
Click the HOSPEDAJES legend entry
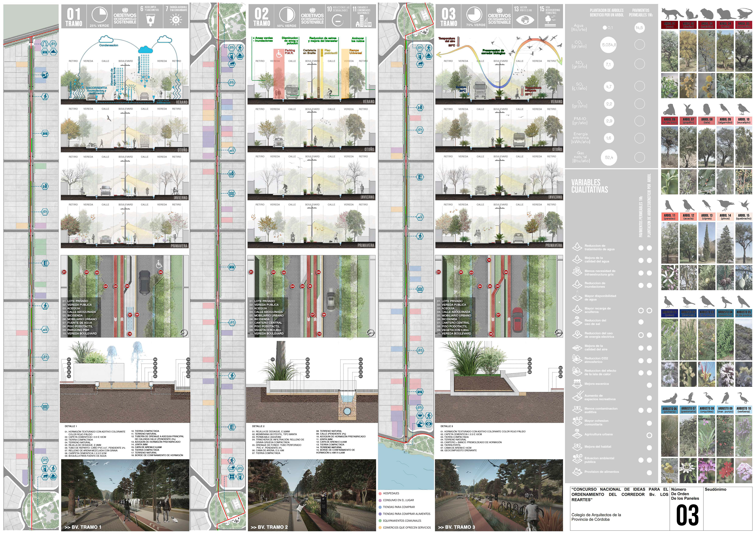tap(391, 493)
